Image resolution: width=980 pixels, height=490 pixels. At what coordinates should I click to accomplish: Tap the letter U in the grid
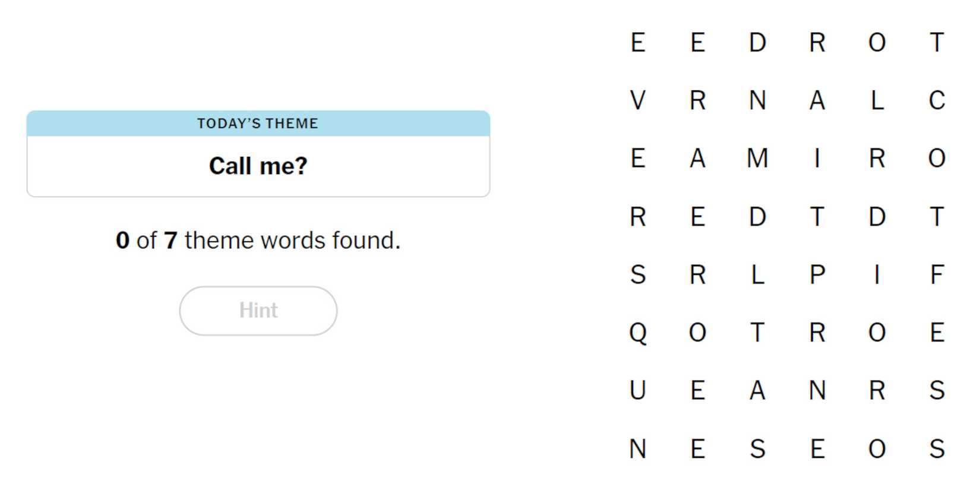point(638,391)
